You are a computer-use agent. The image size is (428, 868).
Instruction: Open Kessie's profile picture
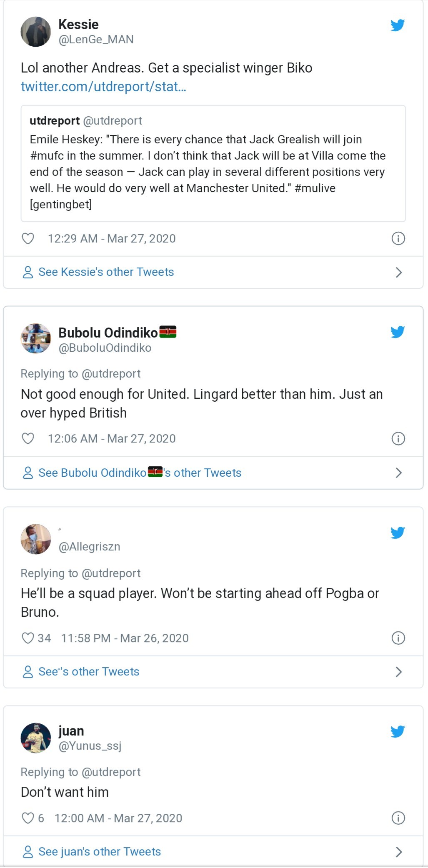coord(36,31)
